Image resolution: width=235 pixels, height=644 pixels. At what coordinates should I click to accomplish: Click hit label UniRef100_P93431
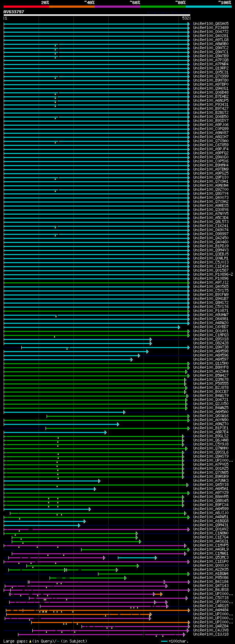point(211,104)
